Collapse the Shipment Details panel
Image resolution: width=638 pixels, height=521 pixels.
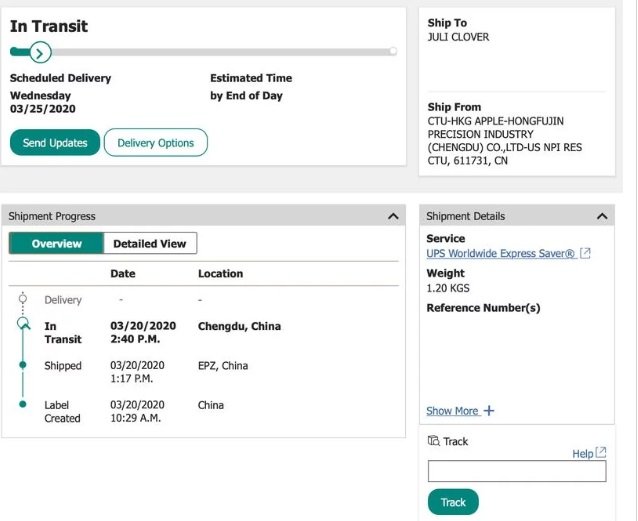[602, 216]
